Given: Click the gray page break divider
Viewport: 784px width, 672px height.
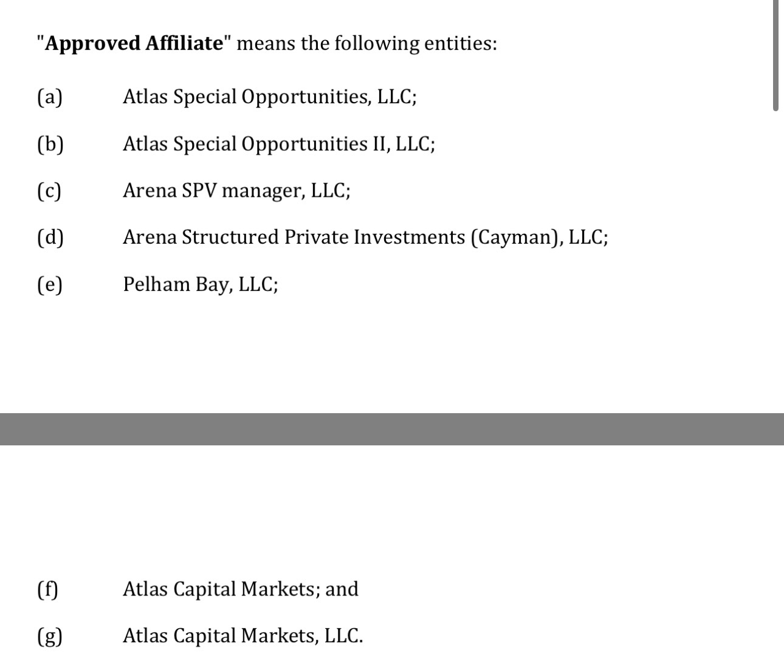Looking at the screenshot, I should (392, 429).
